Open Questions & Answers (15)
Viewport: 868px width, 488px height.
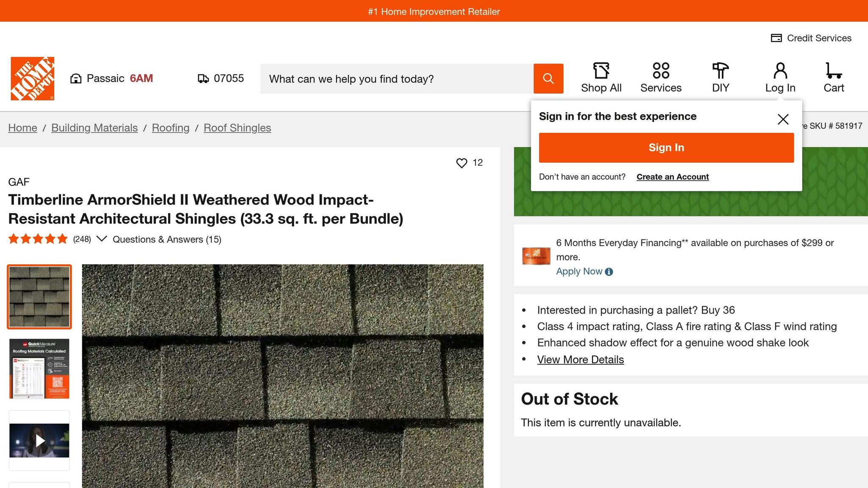pyautogui.click(x=167, y=239)
